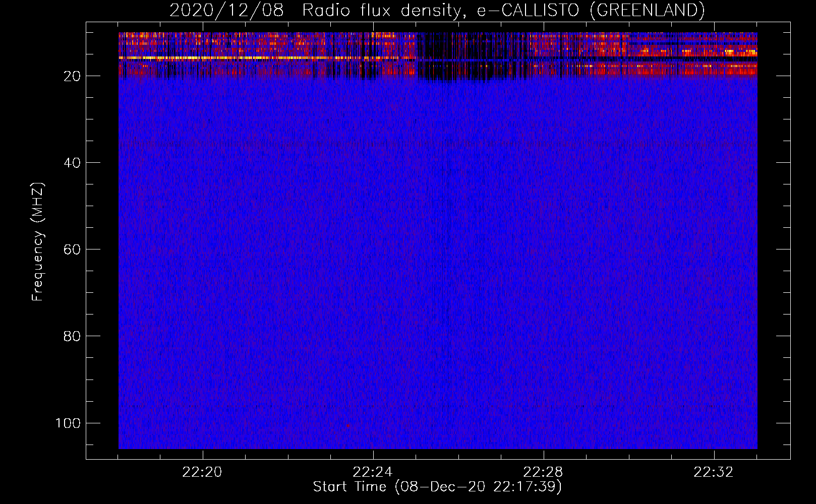Select the 22:20 time tick label
Viewport: 816px width, 504px height.
pyautogui.click(x=202, y=472)
